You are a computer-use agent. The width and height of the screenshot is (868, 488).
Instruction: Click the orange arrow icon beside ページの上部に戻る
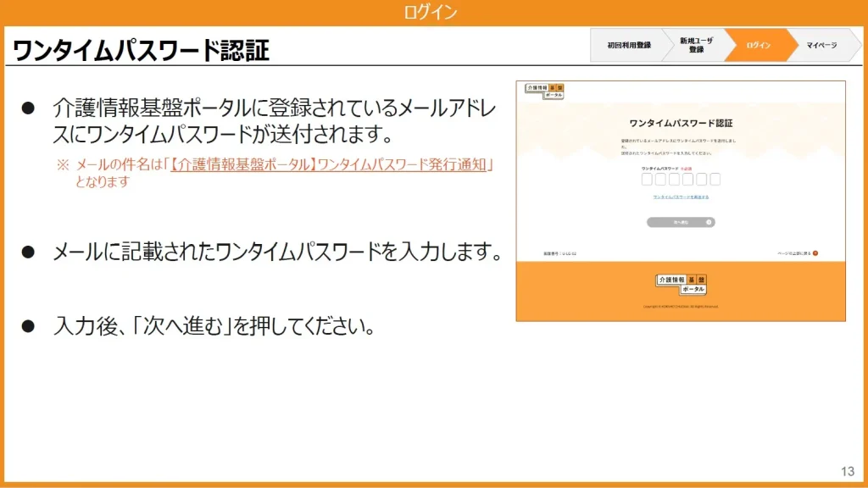815,252
